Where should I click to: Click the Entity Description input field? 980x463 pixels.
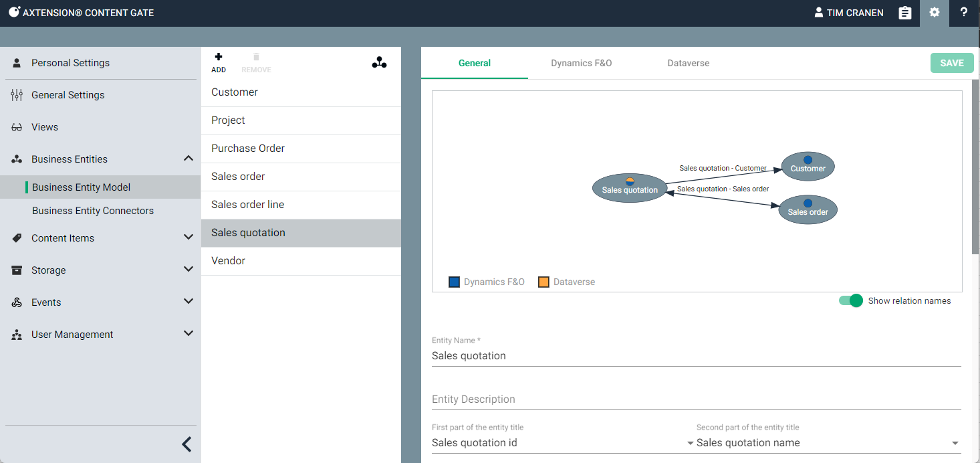(696, 399)
